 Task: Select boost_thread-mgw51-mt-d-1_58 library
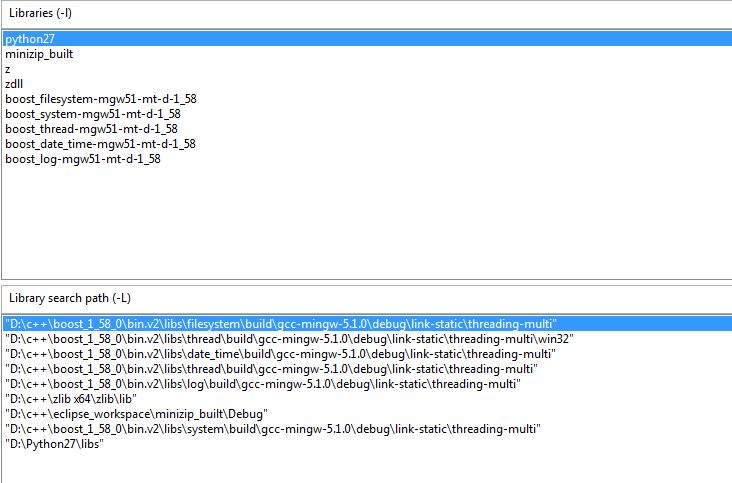tap(92, 129)
